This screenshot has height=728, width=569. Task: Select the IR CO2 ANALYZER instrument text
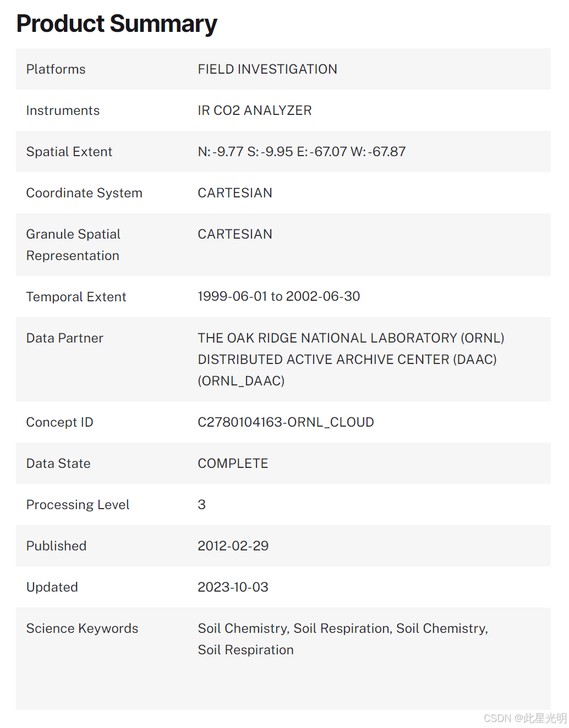pos(255,111)
